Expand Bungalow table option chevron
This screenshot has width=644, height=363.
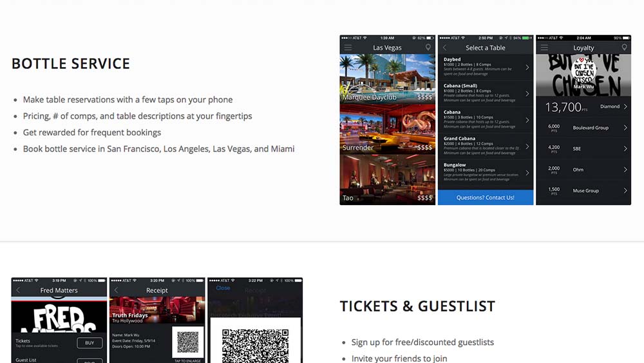point(527,173)
